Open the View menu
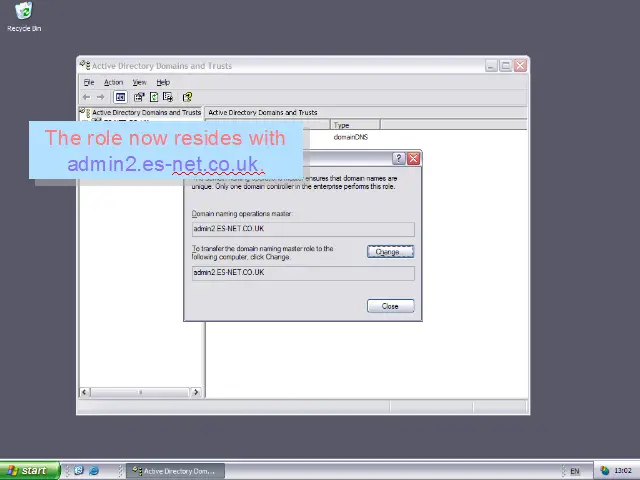640x480 pixels. tap(139, 82)
